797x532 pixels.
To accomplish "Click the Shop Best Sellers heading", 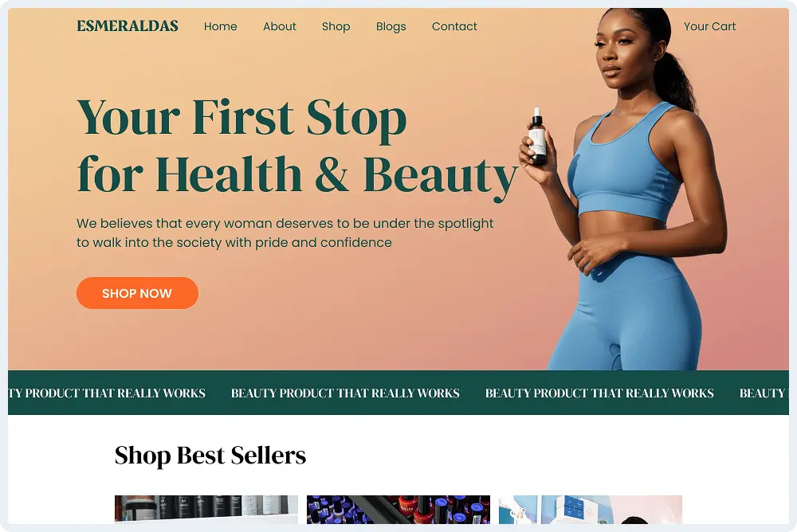I will [210, 456].
